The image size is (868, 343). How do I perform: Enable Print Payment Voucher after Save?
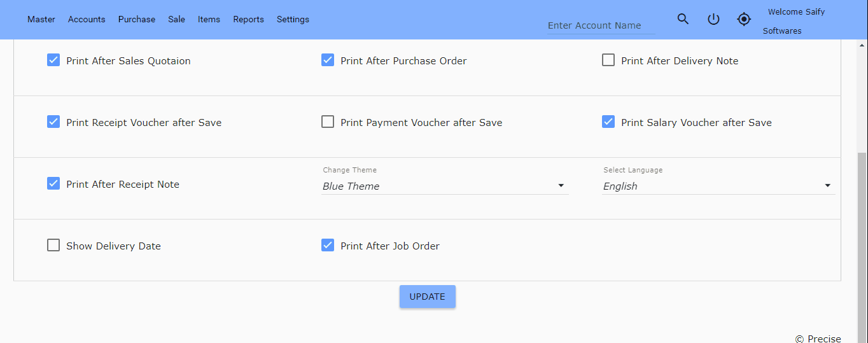coord(328,122)
